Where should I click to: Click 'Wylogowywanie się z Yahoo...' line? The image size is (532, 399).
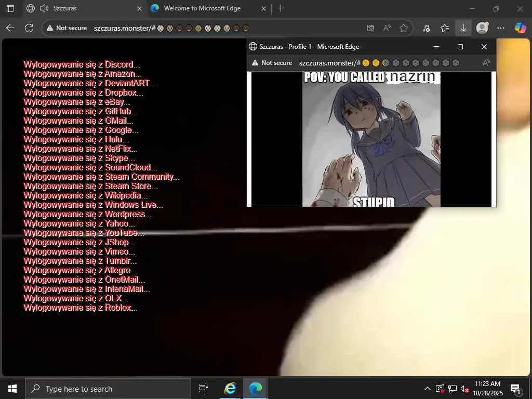[x=79, y=223]
